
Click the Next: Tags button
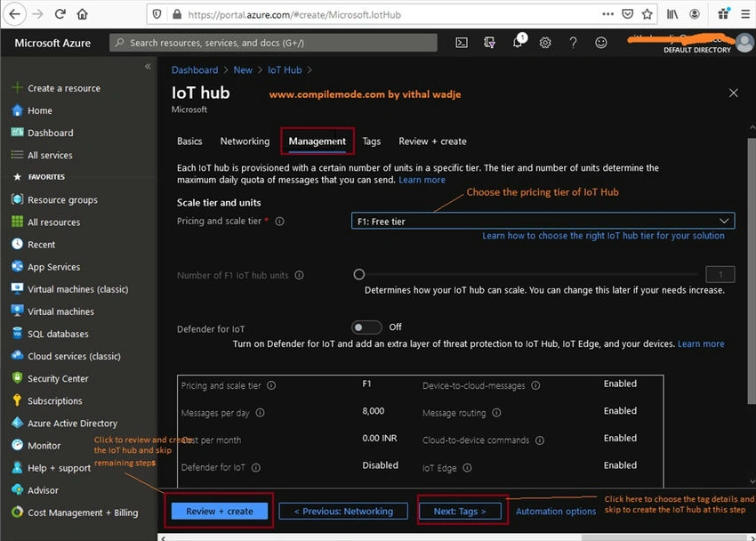[460, 511]
